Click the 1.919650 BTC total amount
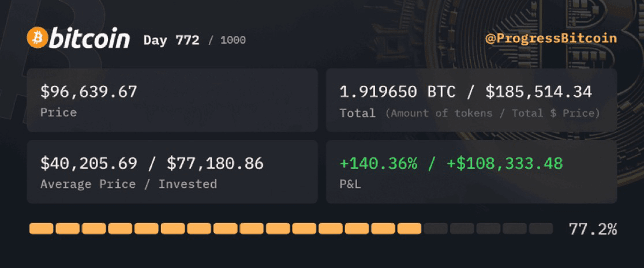Viewport: 644px width, 268px height. tap(397, 92)
